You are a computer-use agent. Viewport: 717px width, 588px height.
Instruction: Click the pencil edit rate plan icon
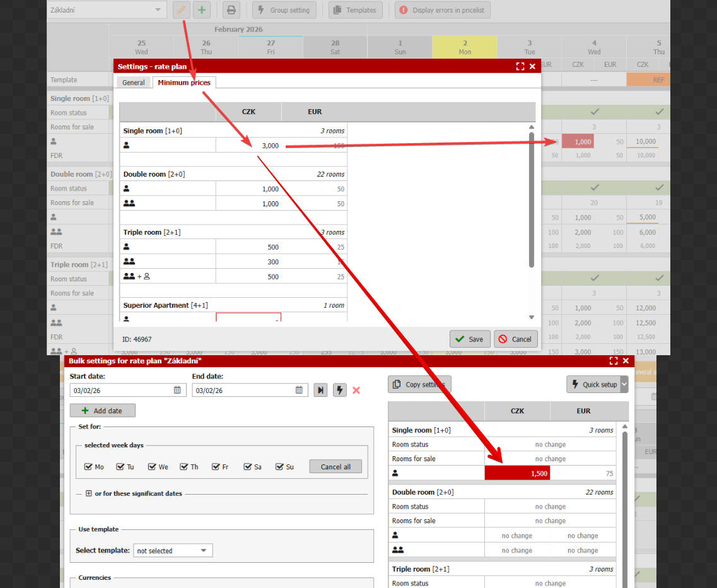[x=182, y=10]
